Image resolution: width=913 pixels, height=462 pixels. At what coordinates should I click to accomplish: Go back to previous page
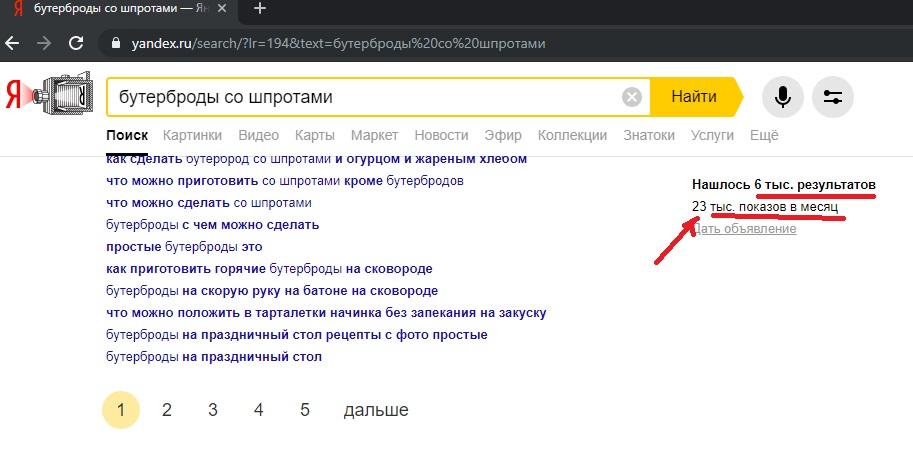point(12,43)
